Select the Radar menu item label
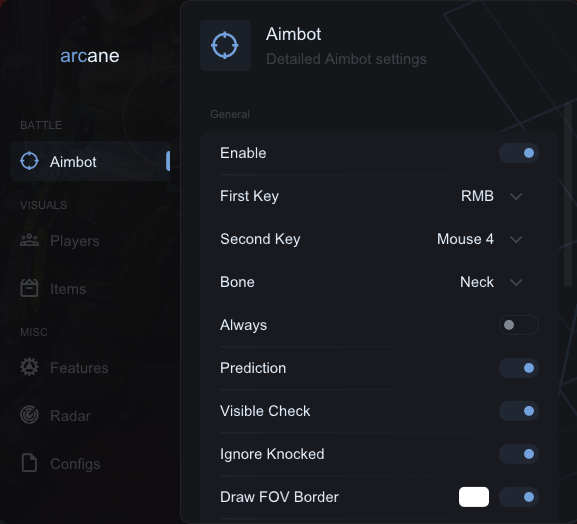The image size is (577, 524). click(70, 416)
